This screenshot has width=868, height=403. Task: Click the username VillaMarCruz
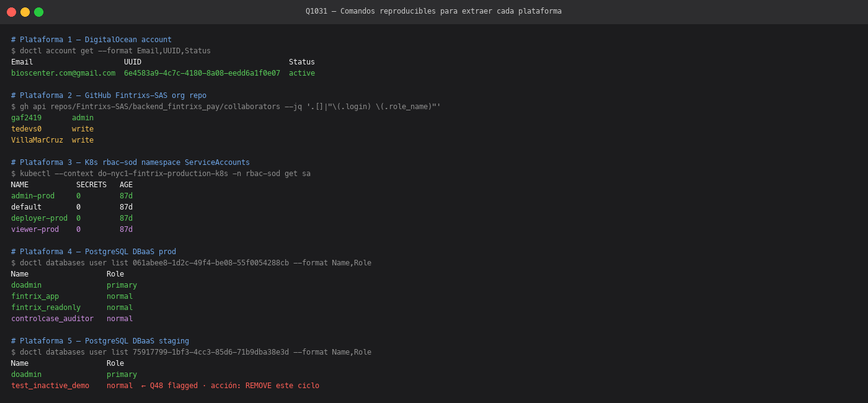point(37,140)
